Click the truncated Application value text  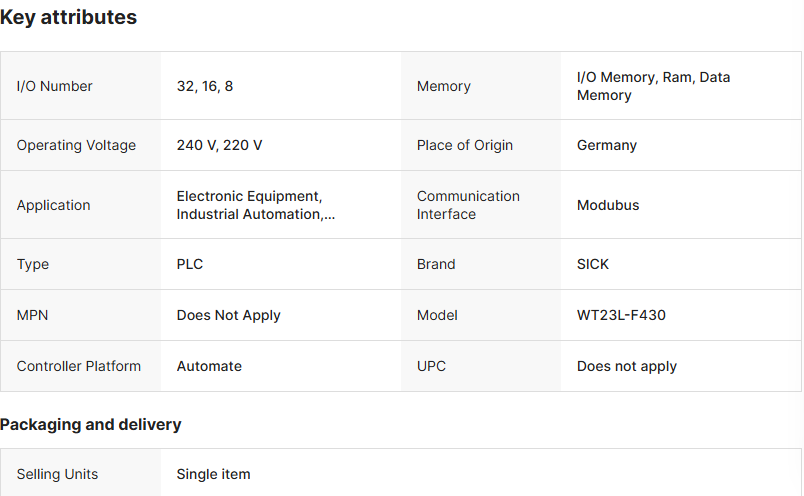(256, 205)
